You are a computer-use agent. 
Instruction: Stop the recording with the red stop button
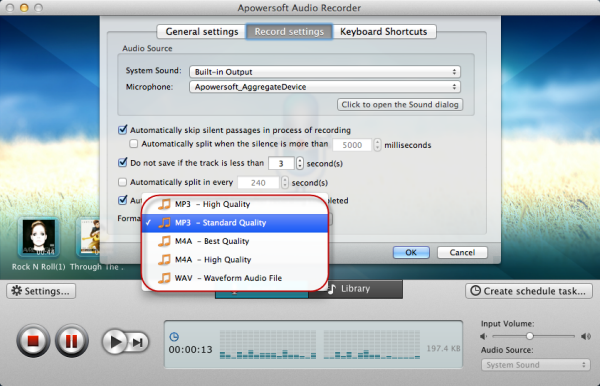point(33,340)
